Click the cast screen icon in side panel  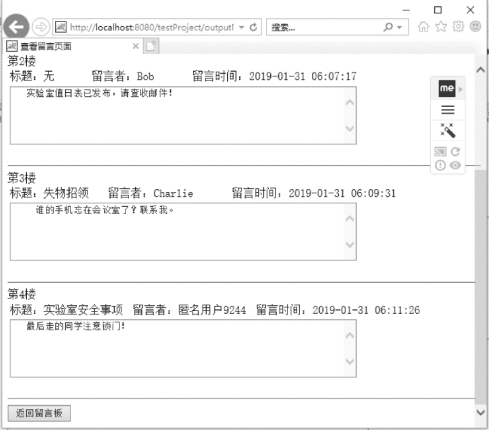pyautogui.click(x=440, y=152)
